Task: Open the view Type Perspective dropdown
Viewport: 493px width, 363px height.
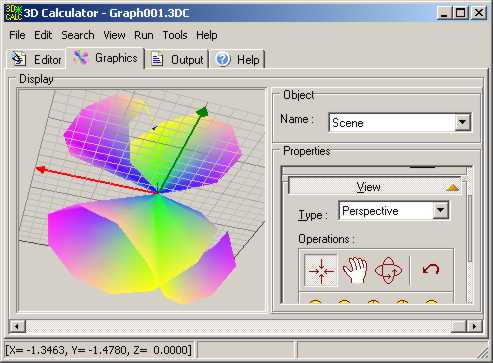Action: point(440,210)
